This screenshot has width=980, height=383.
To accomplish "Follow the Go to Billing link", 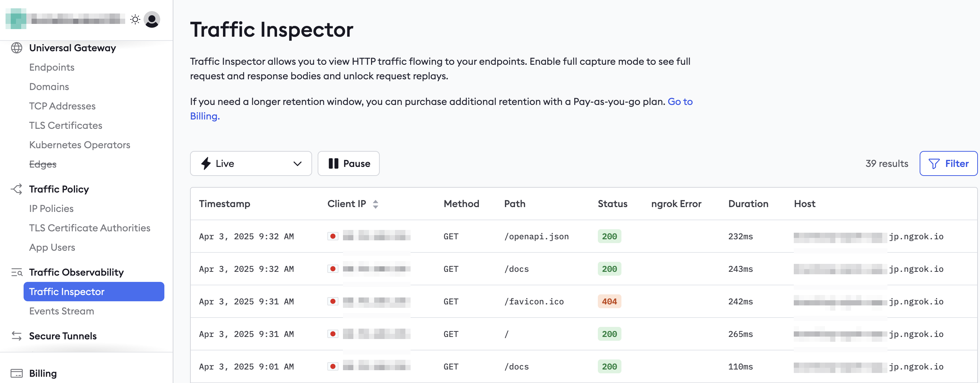I will (680, 102).
